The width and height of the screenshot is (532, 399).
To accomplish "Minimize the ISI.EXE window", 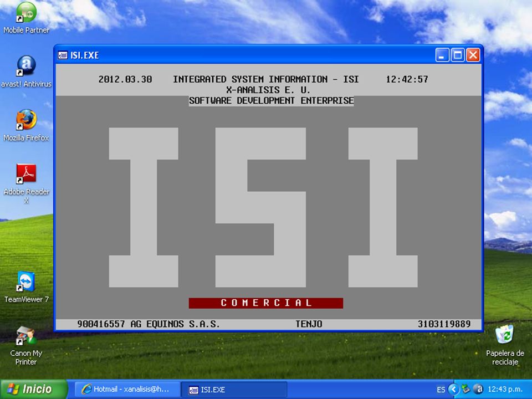I will [442, 55].
